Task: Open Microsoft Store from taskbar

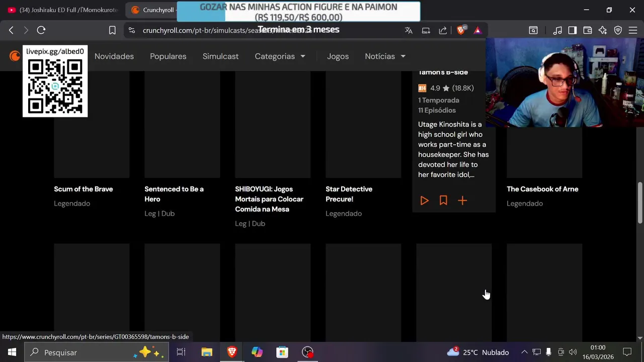Action: click(282, 352)
